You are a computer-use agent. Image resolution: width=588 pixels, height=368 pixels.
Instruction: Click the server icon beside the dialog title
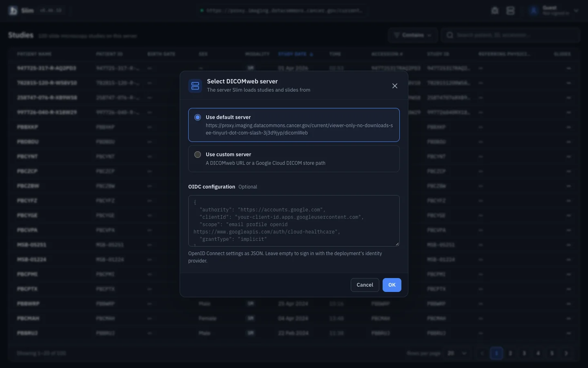pos(195,86)
